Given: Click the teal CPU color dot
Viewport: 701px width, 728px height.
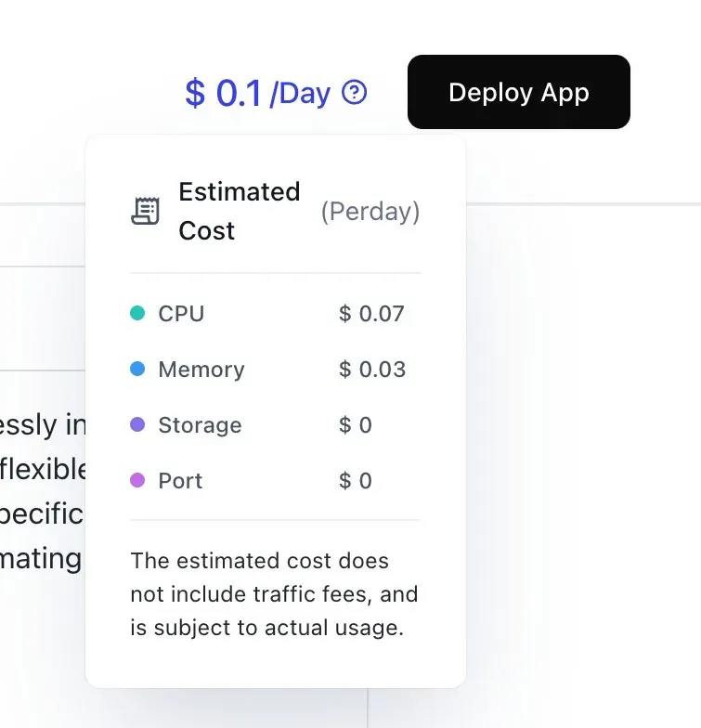Looking at the screenshot, I should (137, 314).
